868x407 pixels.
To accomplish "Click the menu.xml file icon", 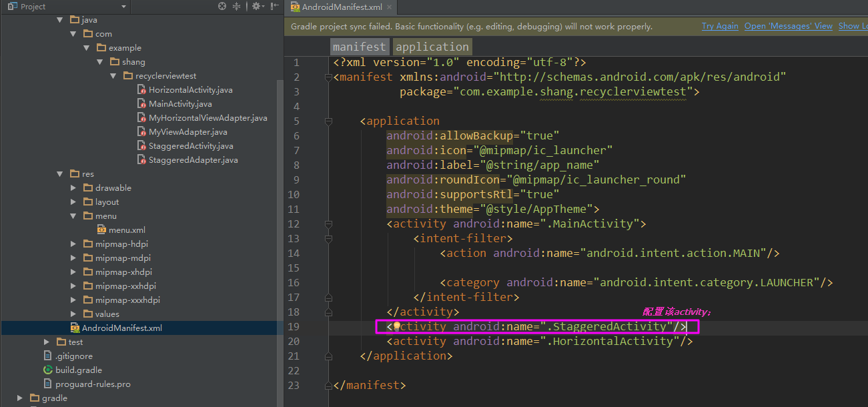I will click(102, 230).
